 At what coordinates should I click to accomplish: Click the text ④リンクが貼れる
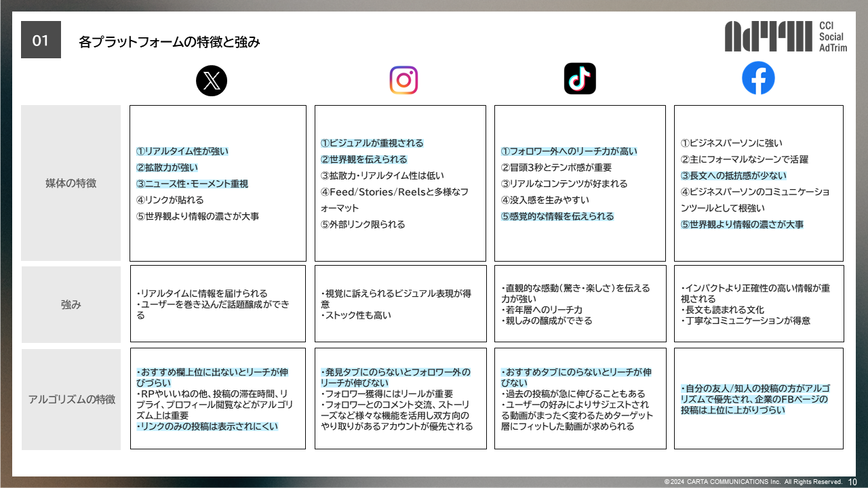click(x=170, y=200)
